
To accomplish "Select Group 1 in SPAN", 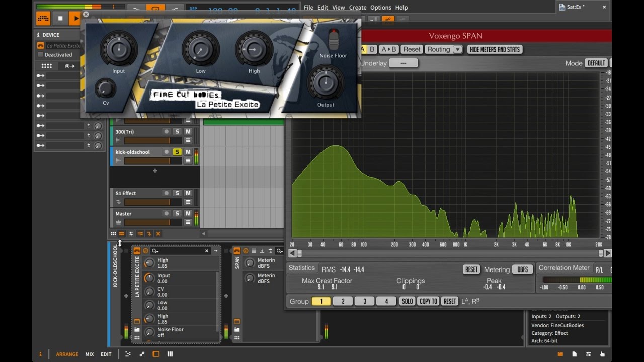I will click(321, 301).
